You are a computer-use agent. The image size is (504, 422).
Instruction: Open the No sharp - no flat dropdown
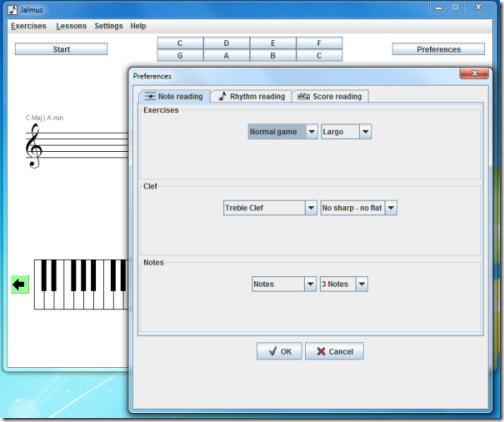coord(359,208)
